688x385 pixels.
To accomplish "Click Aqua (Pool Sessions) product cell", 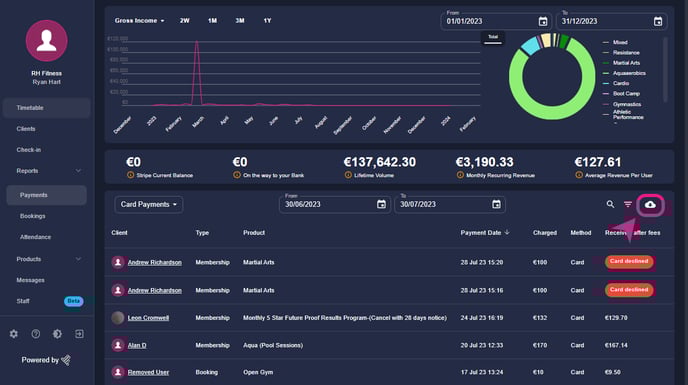I will click(x=273, y=345).
